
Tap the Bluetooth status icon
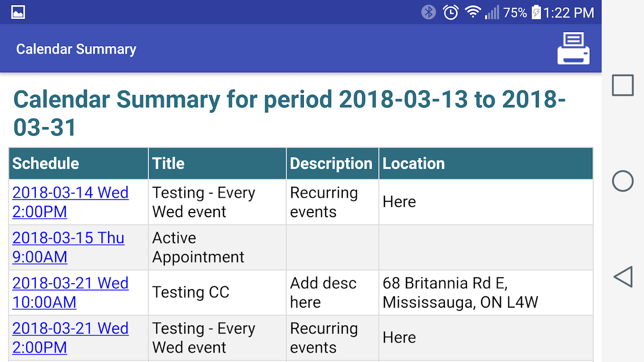pos(428,12)
